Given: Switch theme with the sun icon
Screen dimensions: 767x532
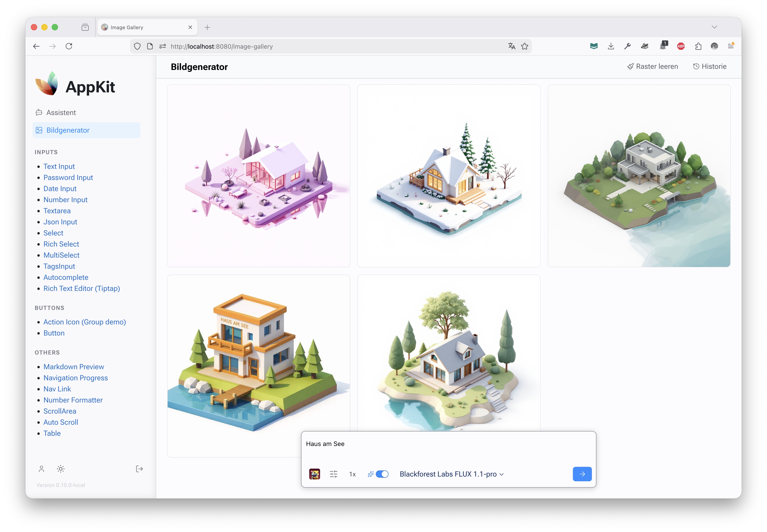Looking at the screenshot, I should pos(61,469).
